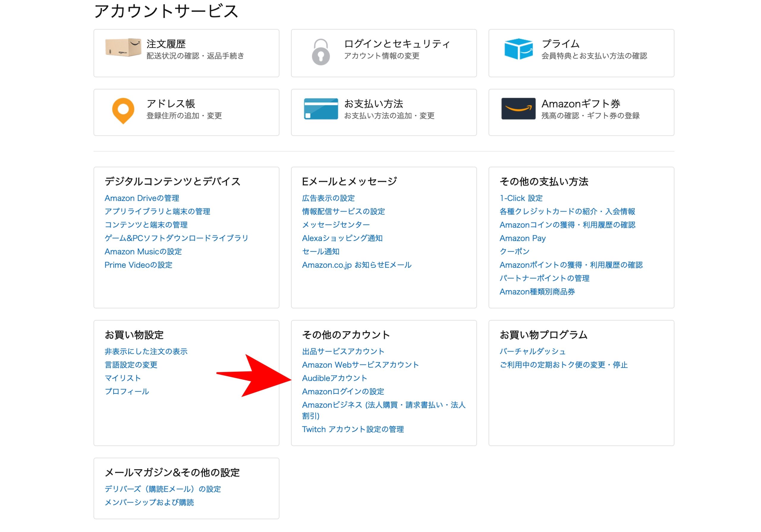Click the Audibleアカウント link
Screen dimensions: 761x532
[x=334, y=378]
